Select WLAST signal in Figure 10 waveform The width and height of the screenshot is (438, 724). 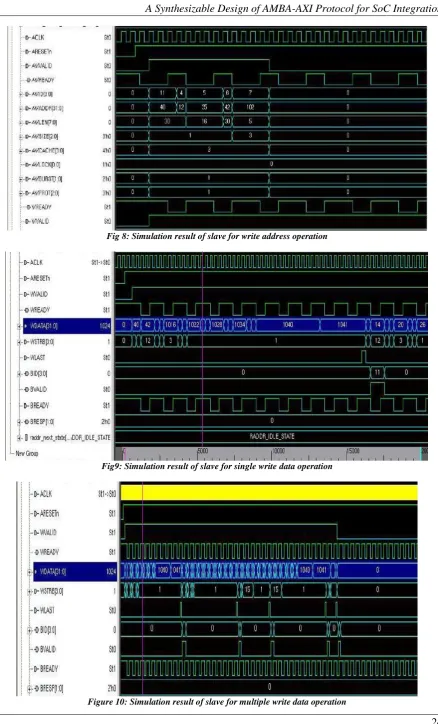(x=47, y=610)
